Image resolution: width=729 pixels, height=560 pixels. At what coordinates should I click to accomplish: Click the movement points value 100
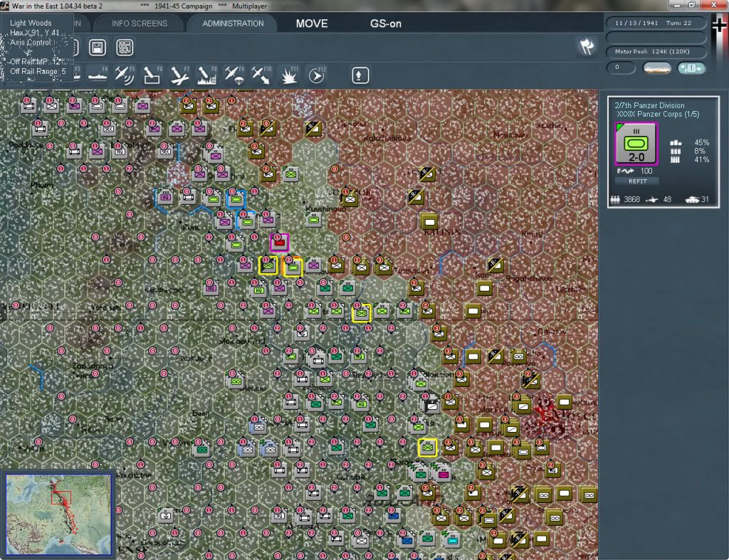[646, 171]
